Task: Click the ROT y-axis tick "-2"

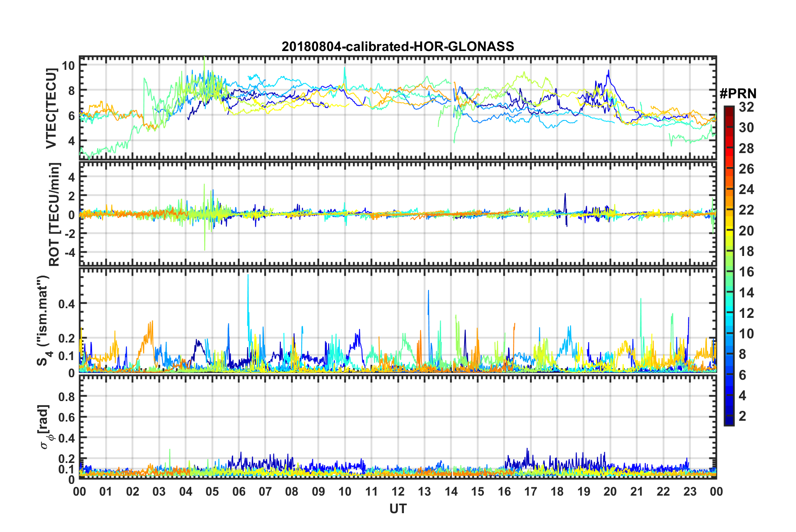Action: coord(69,234)
